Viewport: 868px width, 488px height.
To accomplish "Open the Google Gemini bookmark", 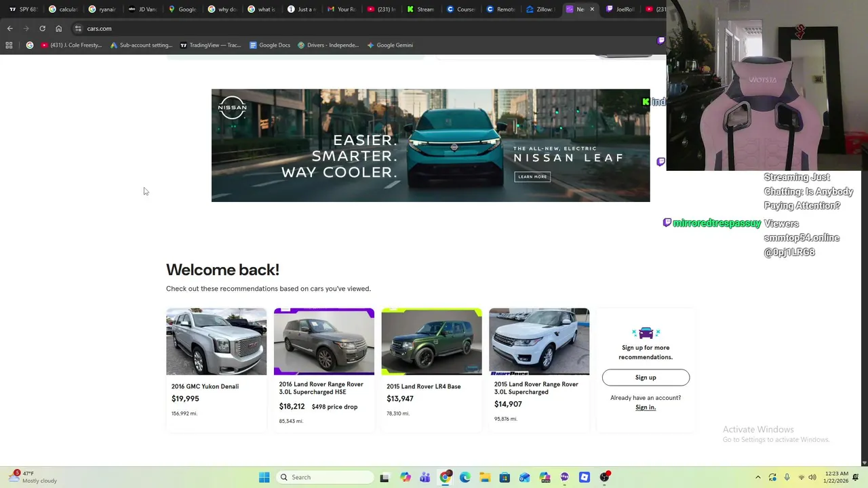I will (x=390, y=45).
